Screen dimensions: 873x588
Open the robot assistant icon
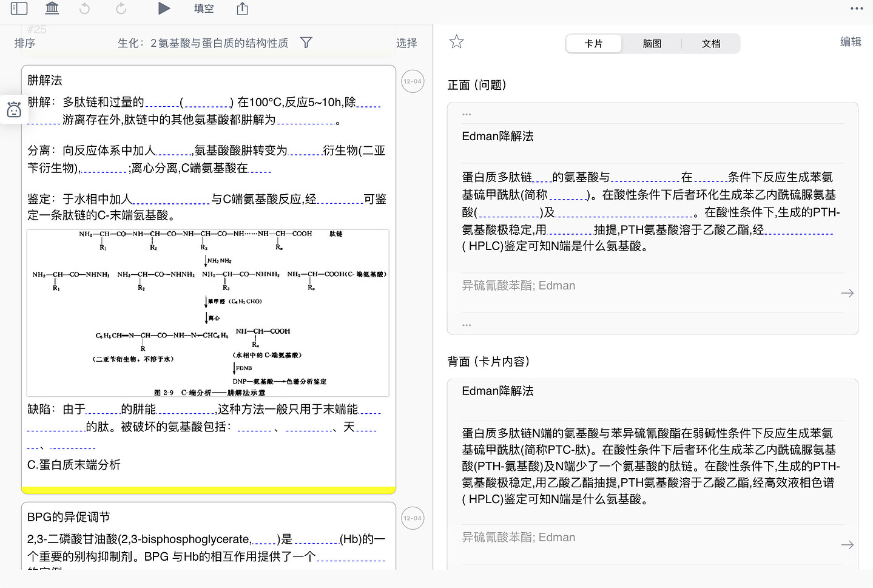point(14,110)
